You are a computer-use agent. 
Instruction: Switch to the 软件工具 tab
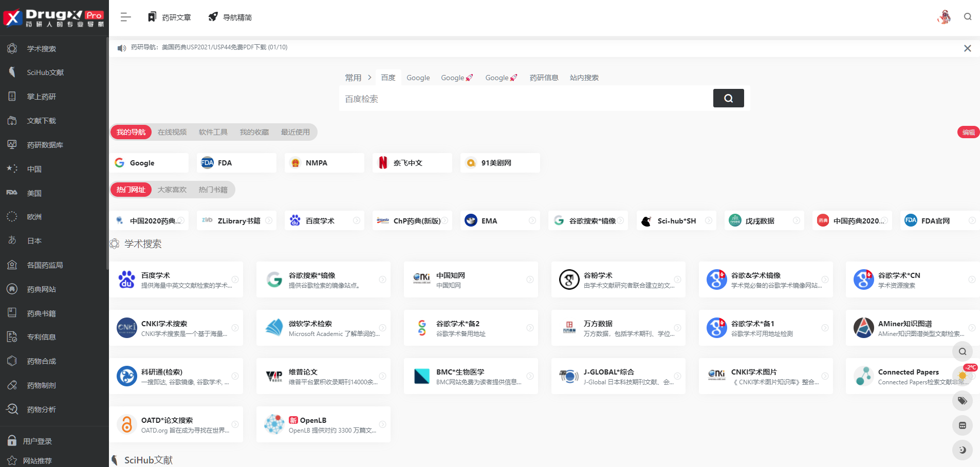tap(213, 132)
